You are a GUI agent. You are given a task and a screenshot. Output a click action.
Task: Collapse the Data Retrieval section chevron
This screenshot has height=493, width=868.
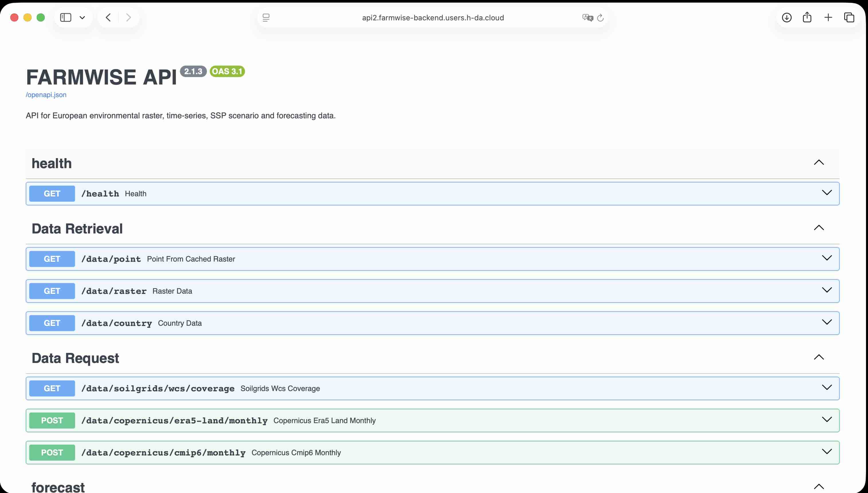819,227
